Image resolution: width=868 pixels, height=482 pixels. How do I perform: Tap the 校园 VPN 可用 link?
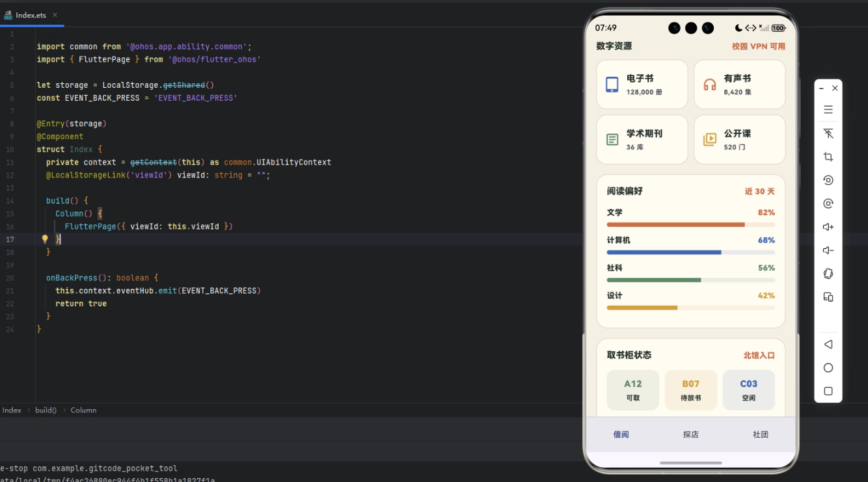pyautogui.click(x=759, y=46)
